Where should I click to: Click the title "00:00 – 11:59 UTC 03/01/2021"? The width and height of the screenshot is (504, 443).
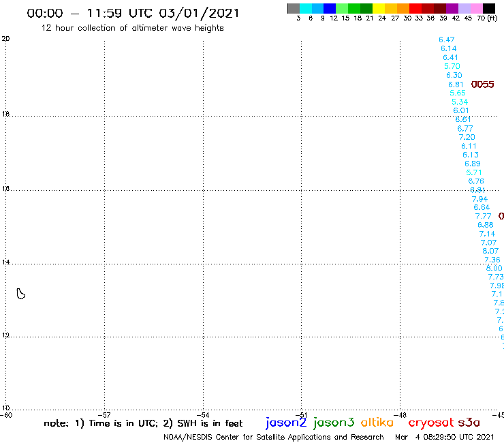[133, 13]
